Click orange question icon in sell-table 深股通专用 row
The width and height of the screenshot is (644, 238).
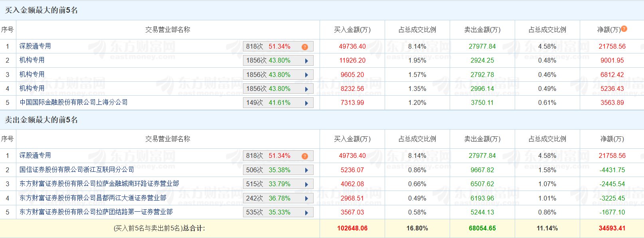pos(305,156)
